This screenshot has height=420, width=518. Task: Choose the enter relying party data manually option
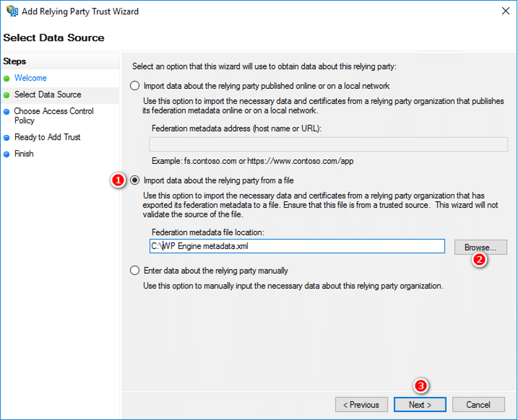136,271
